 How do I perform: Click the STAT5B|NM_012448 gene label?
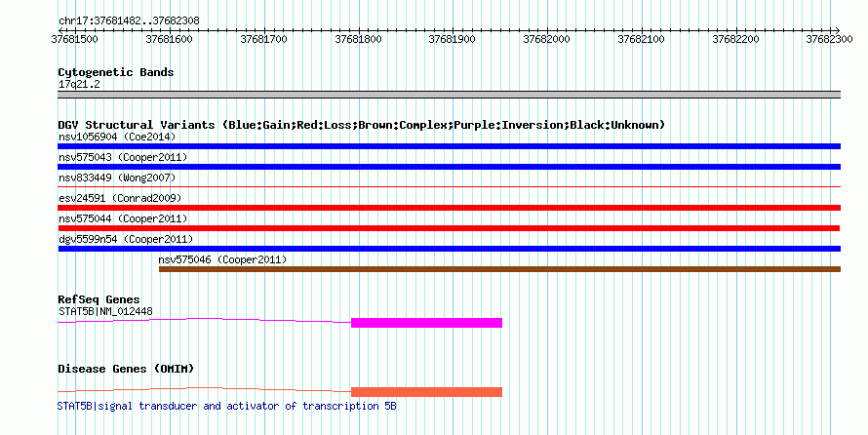105,311
